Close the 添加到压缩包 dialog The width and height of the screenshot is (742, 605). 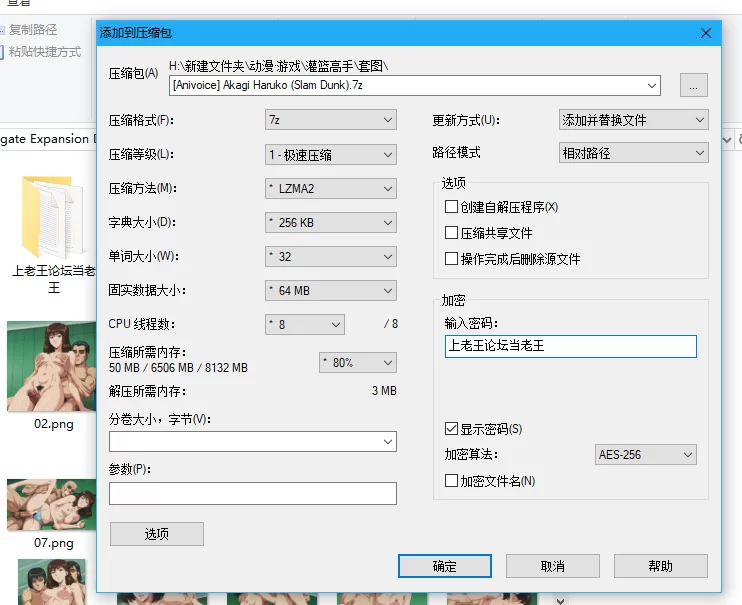click(706, 33)
